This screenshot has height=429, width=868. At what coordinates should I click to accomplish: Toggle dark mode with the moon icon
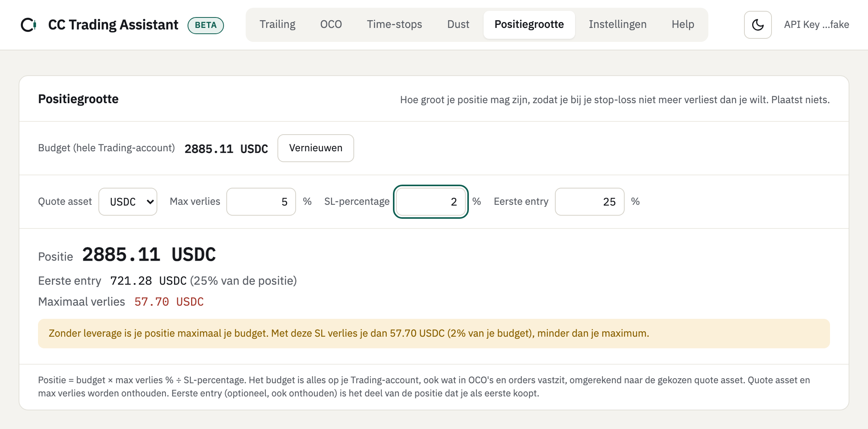pos(758,25)
